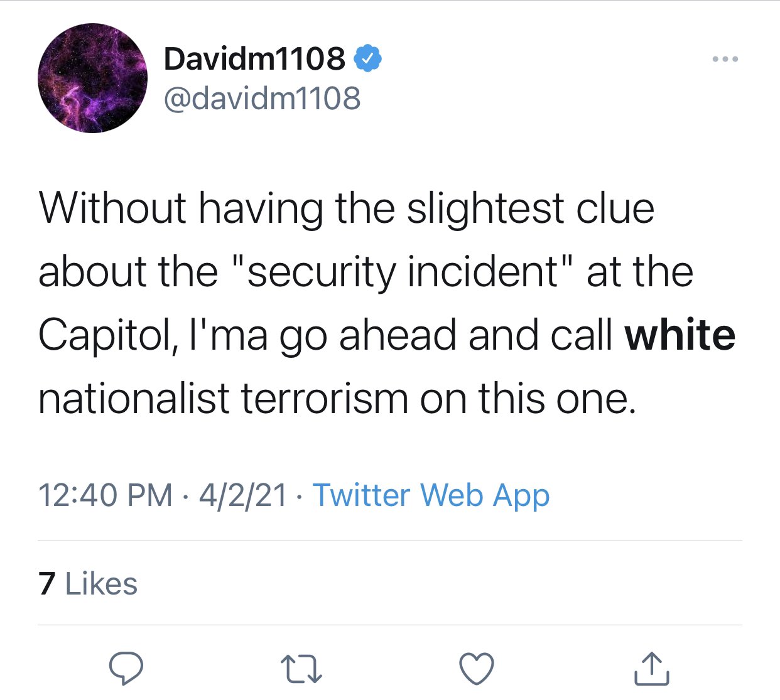The image size is (780, 700).
Task: Open the galaxy profile picture
Action: pos(92,78)
